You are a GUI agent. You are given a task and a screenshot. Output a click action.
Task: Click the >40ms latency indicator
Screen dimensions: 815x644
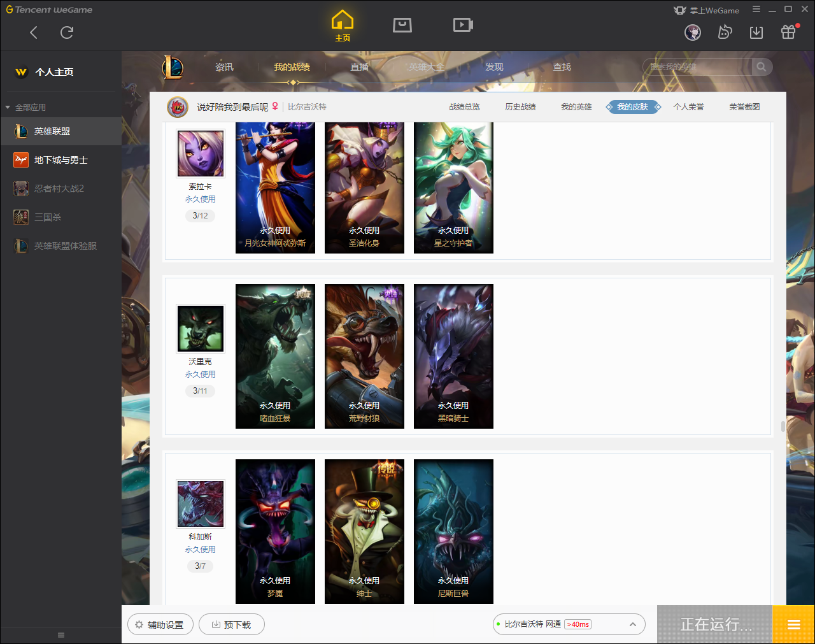(578, 624)
